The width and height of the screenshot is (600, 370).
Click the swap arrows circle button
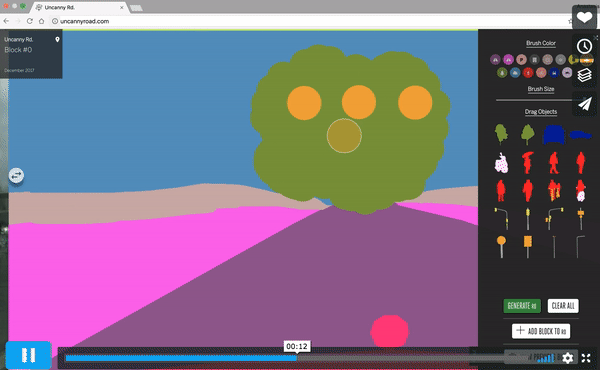pos(16,175)
